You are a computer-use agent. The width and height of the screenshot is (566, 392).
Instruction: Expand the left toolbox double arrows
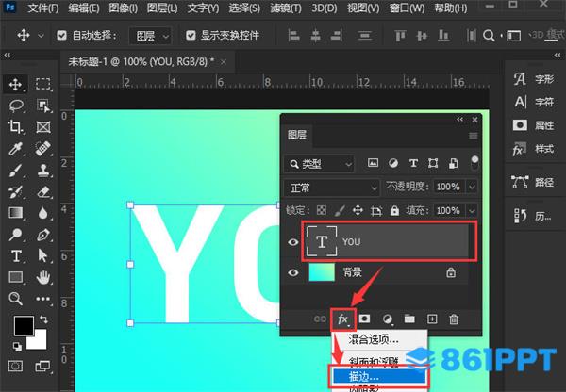coord(8,56)
